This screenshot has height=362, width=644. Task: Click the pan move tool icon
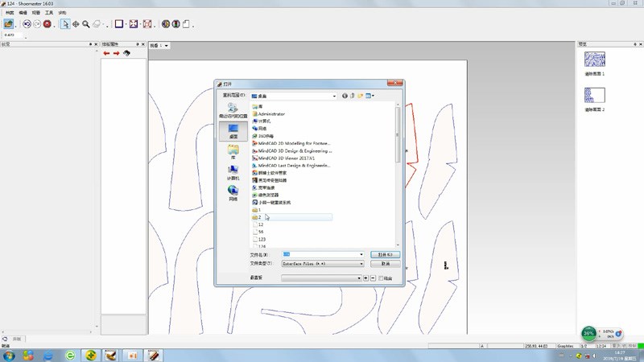(x=75, y=24)
